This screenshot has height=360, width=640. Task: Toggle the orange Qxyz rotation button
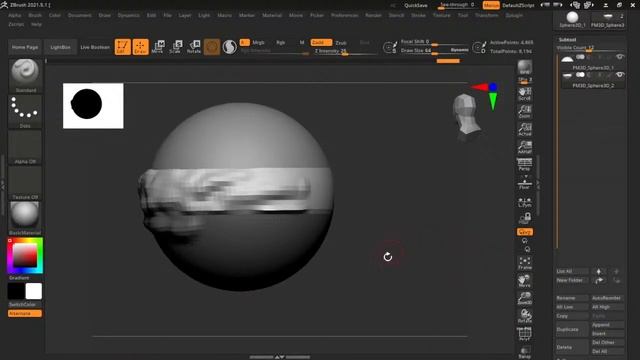[524, 232]
